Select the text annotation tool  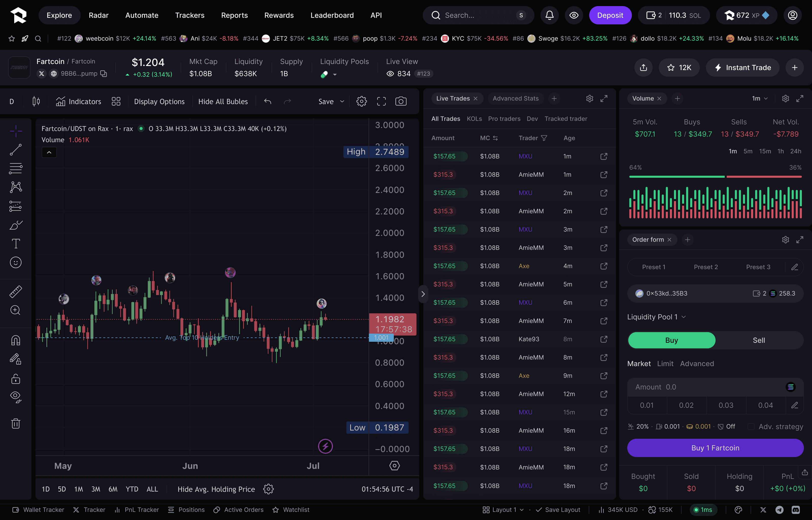click(15, 244)
